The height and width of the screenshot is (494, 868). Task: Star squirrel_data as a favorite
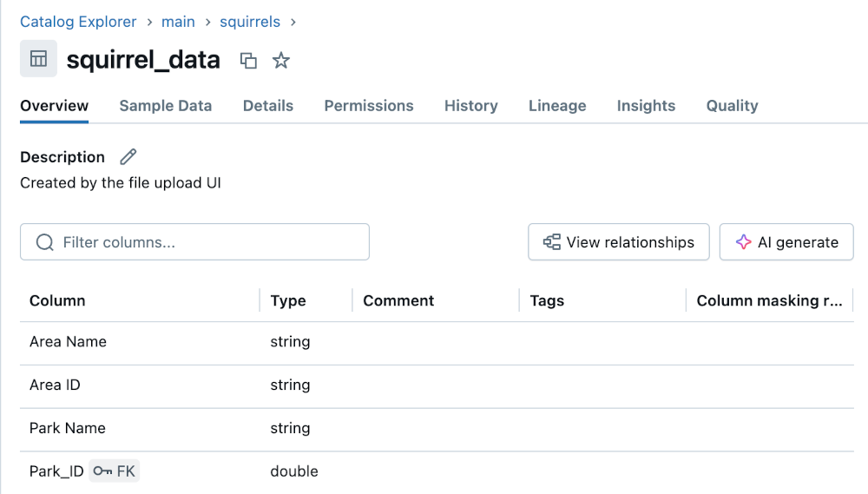280,60
